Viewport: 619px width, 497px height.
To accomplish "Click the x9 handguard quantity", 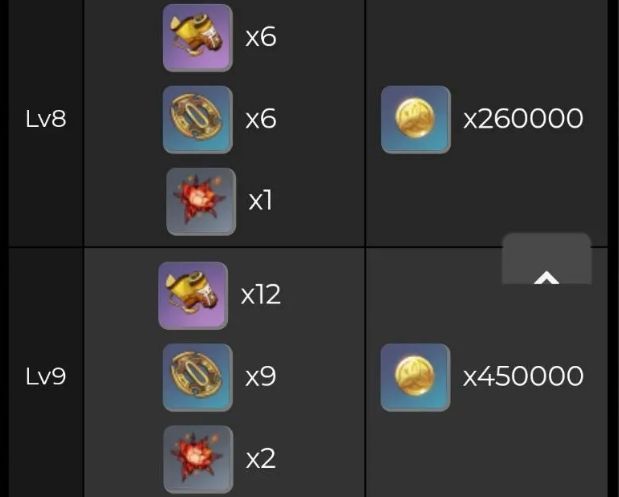I will click(261, 376).
